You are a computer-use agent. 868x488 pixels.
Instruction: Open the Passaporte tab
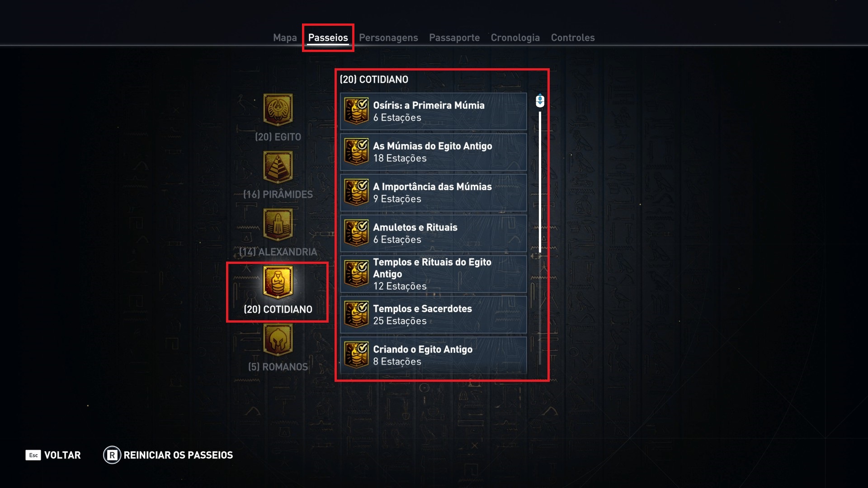coord(454,38)
